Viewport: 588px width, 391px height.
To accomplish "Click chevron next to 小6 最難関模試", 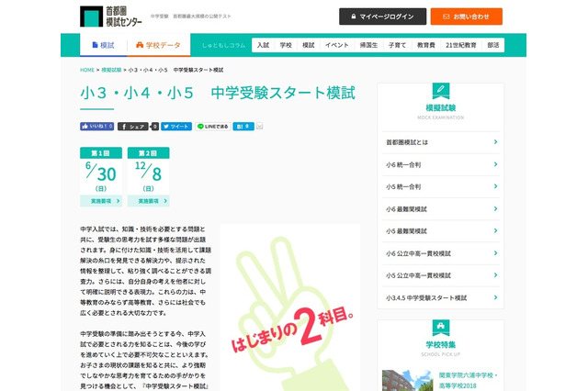I will pyautogui.click(x=496, y=208).
